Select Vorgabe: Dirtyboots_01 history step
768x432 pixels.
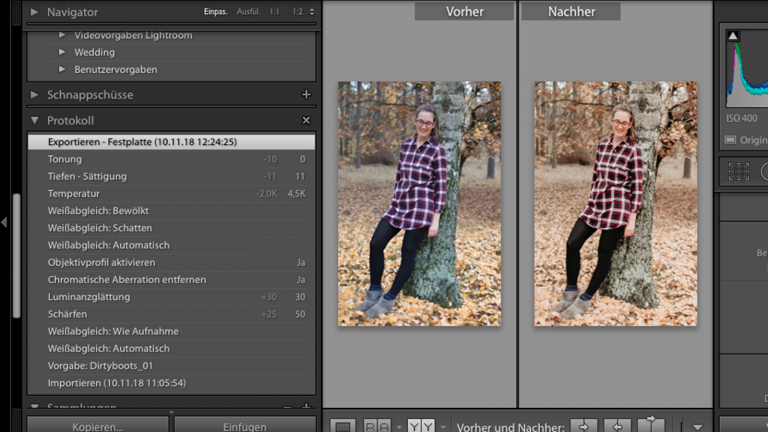(171, 366)
